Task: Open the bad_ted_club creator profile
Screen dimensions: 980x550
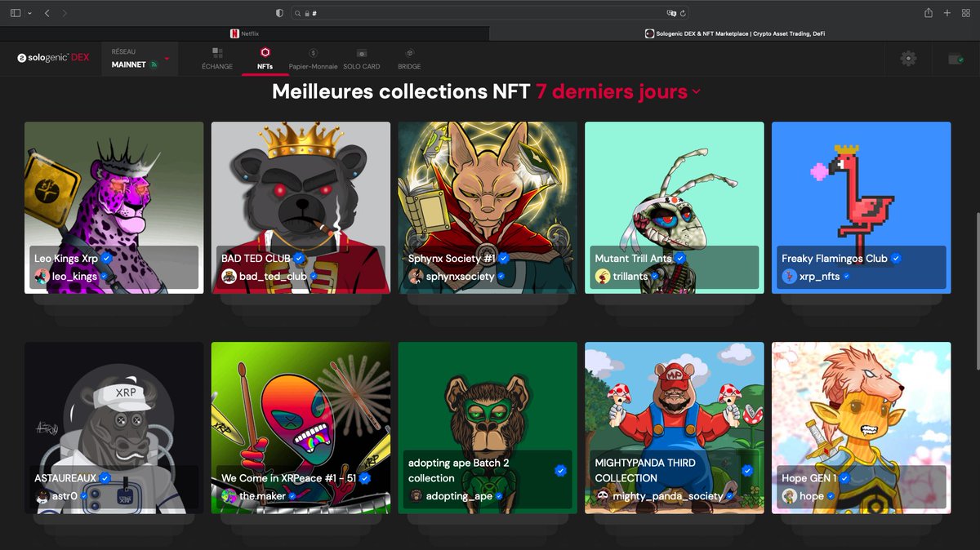Action: 273,277
